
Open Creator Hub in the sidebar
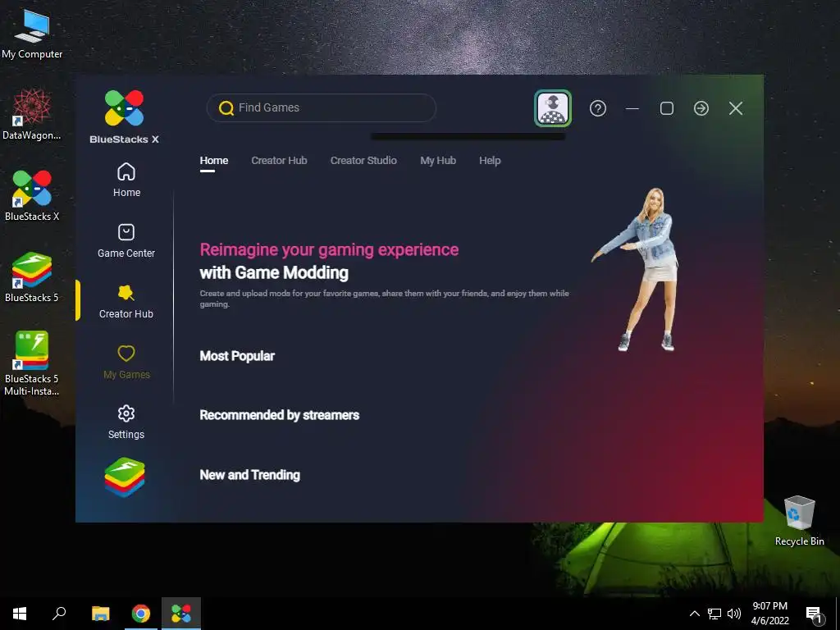click(126, 302)
